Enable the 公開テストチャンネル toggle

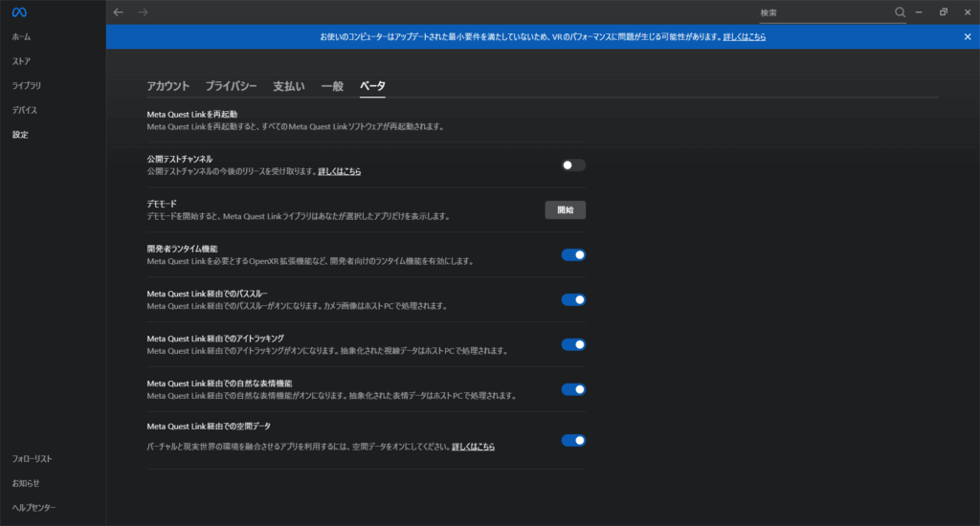[573, 164]
